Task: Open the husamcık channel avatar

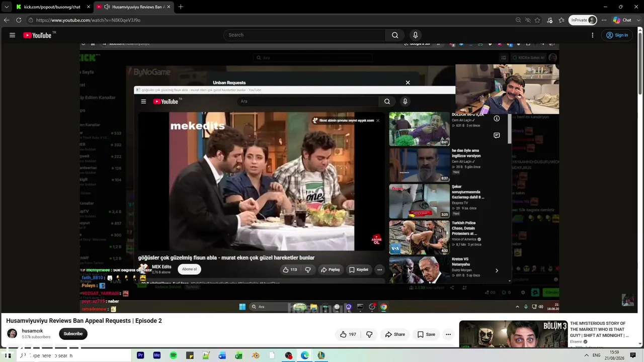Action: [x=12, y=334]
